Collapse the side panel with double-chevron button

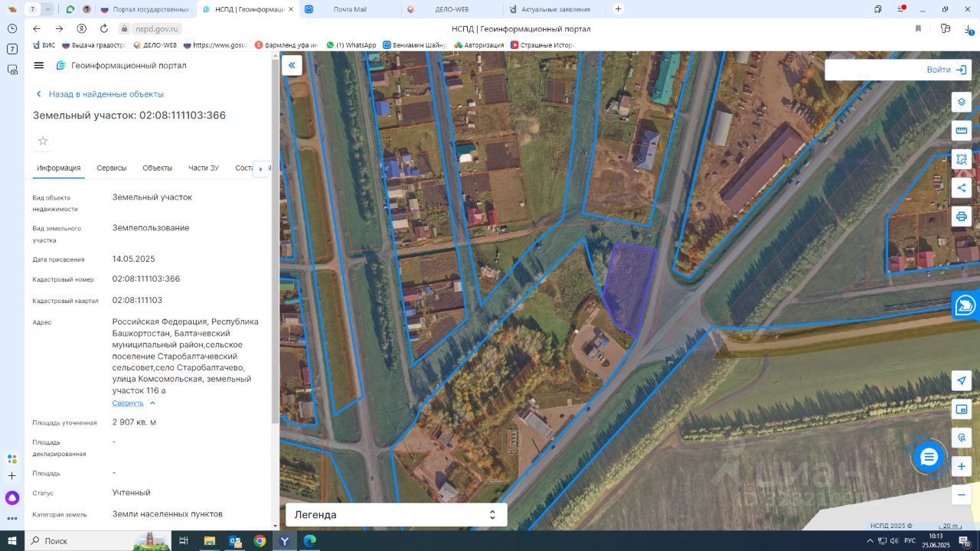292,65
